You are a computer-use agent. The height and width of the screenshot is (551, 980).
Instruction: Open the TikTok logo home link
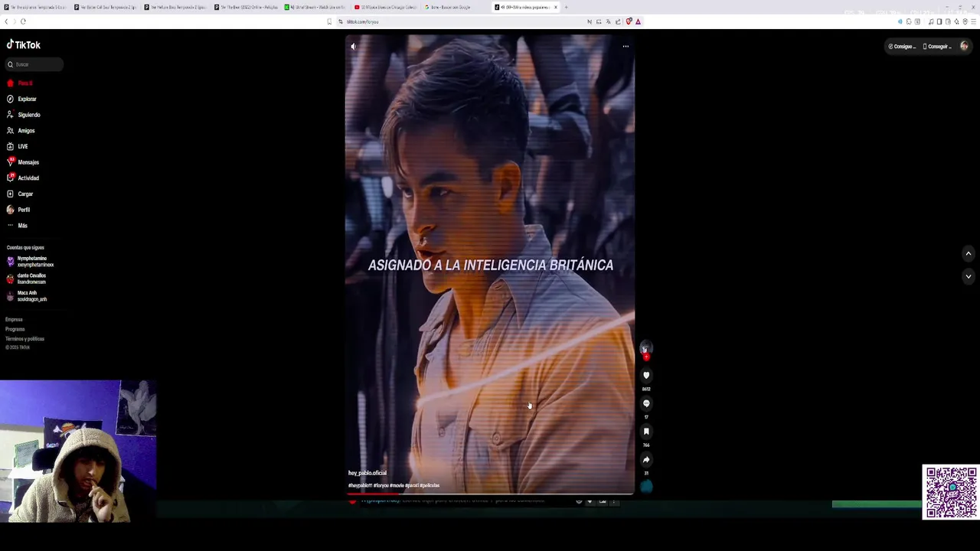tap(24, 45)
